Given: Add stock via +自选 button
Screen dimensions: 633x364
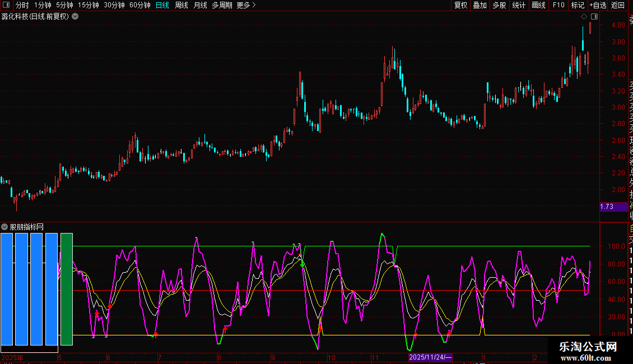Looking at the screenshot, I should coord(598,5).
